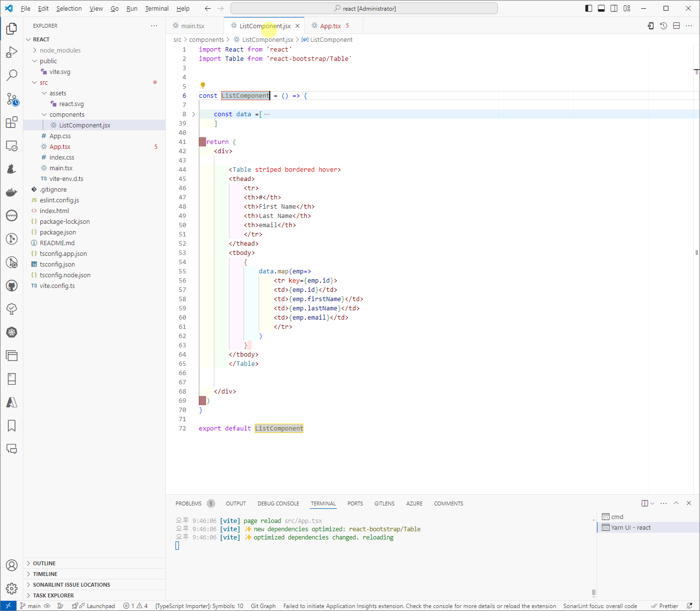Click the lightbulb code action icon

(x=203, y=86)
